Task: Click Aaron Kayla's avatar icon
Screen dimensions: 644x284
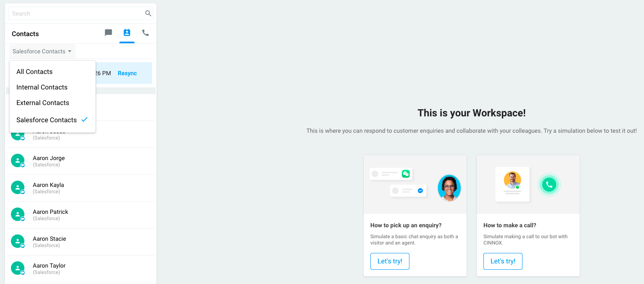Action: [18, 187]
